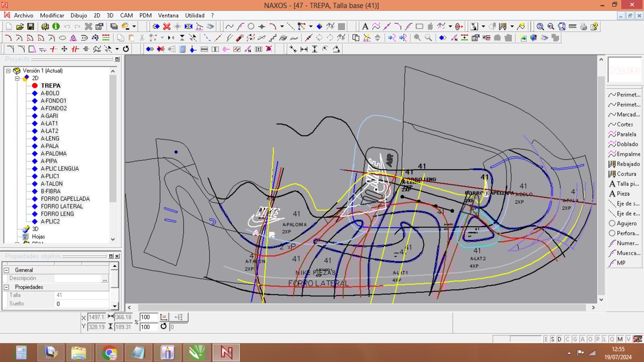Select the text tool marked with letter A
The image size is (644, 362).
point(365,27)
